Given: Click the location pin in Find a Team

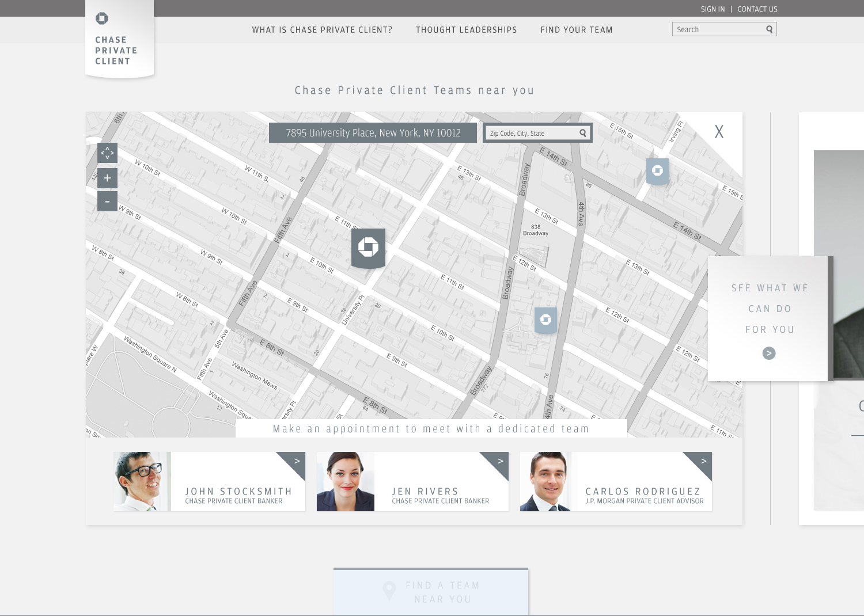Looking at the screenshot, I should (389, 591).
